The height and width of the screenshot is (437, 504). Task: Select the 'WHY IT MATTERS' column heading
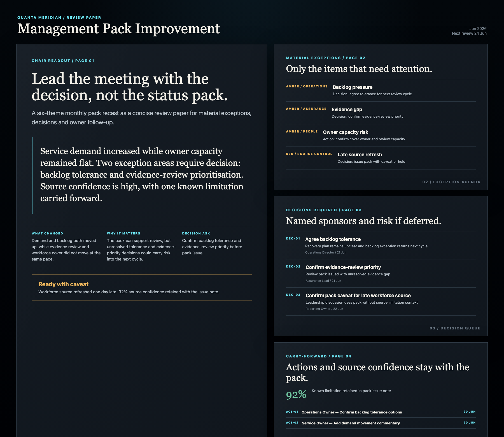pyautogui.click(x=123, y=233)
